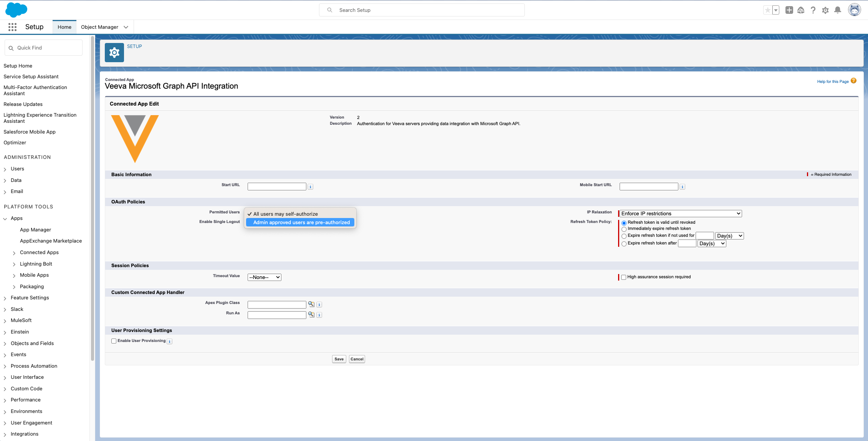Click the notifications bell icon
The image size is (868, 441).
coord(838,10)
